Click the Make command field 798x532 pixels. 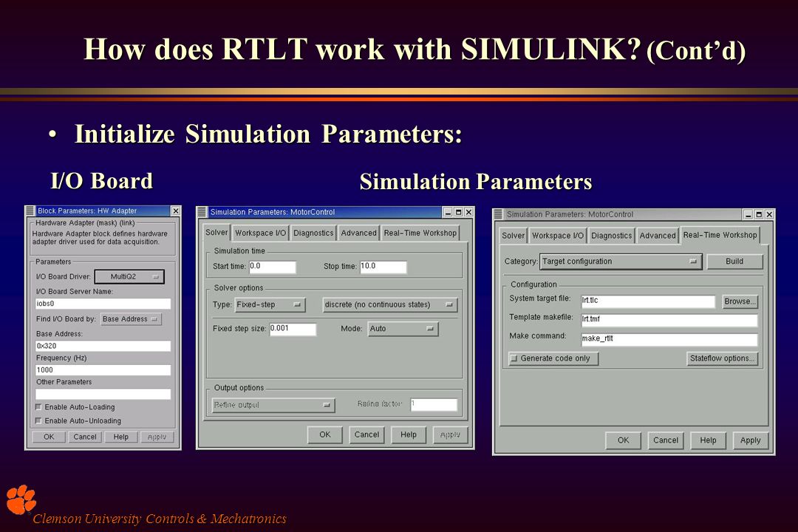point(669,339)
